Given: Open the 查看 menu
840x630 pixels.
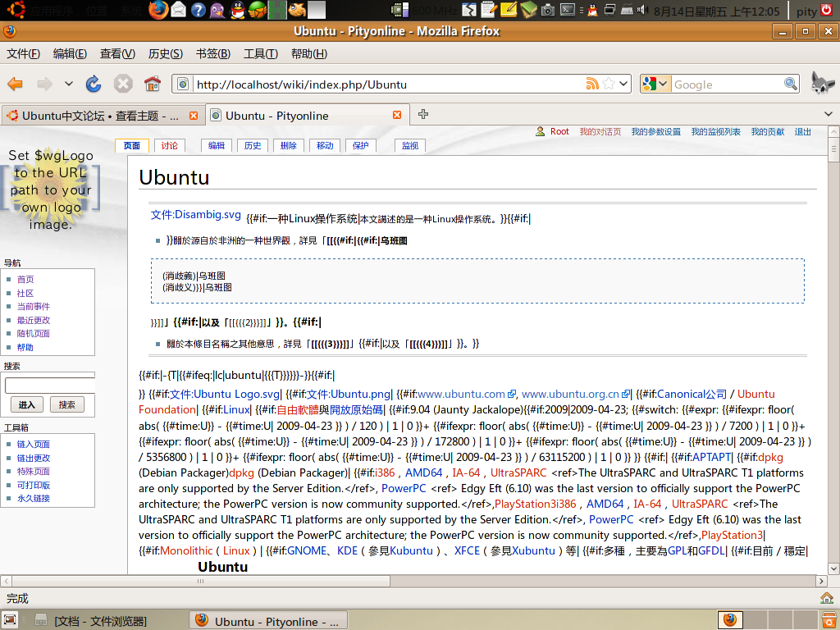Looking at the screenshot, I should 117,53.
